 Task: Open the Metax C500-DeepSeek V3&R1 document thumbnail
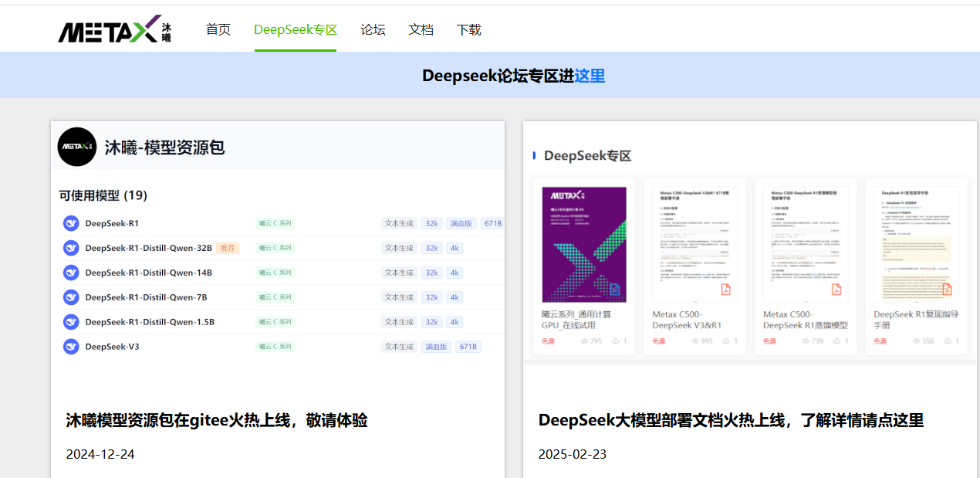(694, 244)
